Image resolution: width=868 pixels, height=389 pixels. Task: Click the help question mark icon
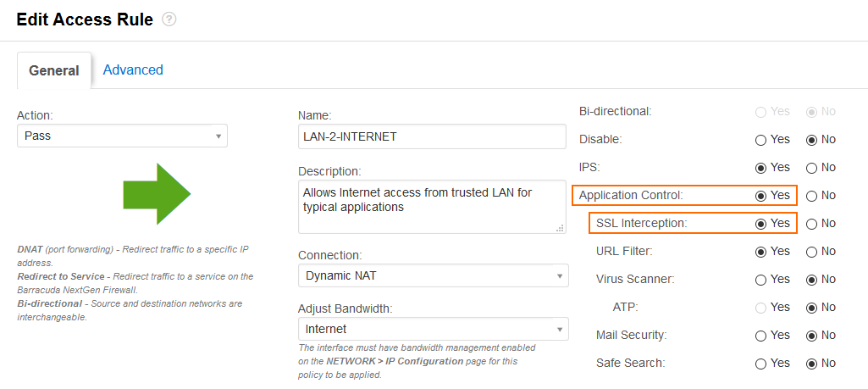click(x=169, y=19)
